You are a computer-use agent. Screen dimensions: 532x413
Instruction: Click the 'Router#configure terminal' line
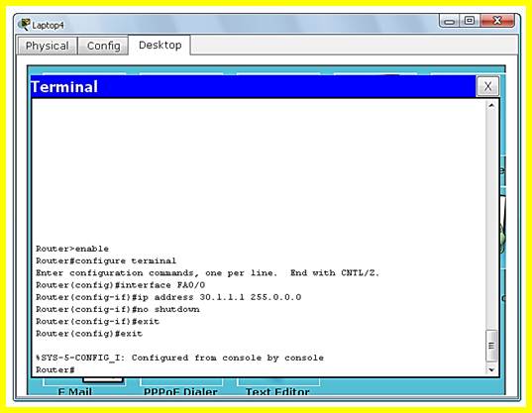[x=106, y=260]
